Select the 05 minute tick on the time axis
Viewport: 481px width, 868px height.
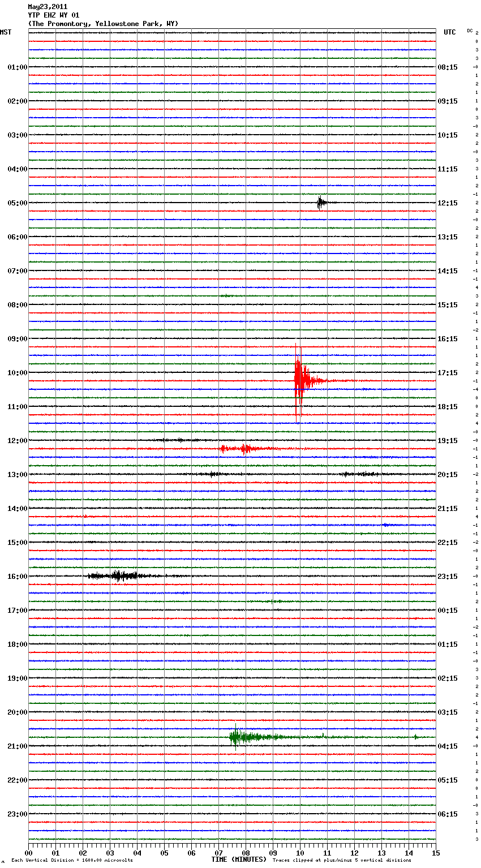click(x=164, y=853)
